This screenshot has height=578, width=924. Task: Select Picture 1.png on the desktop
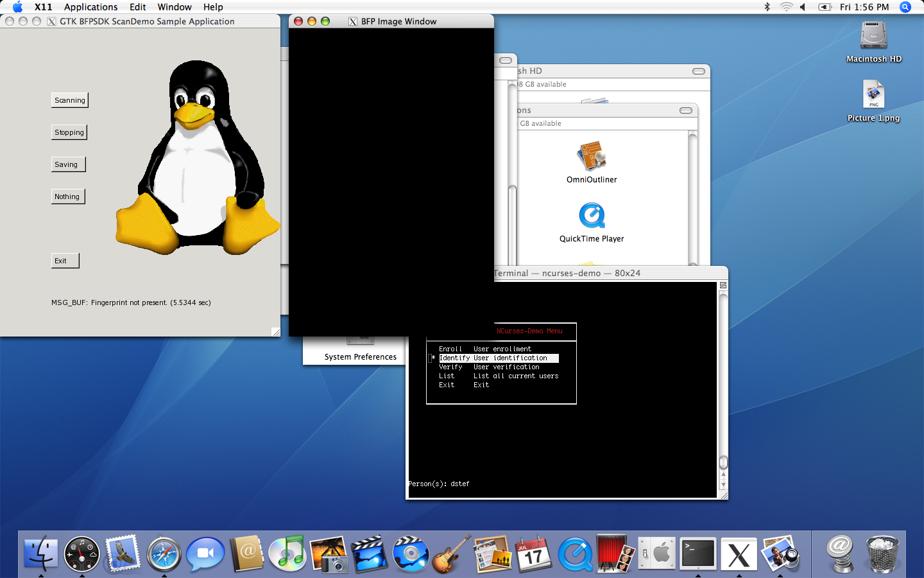coord(873,95)
